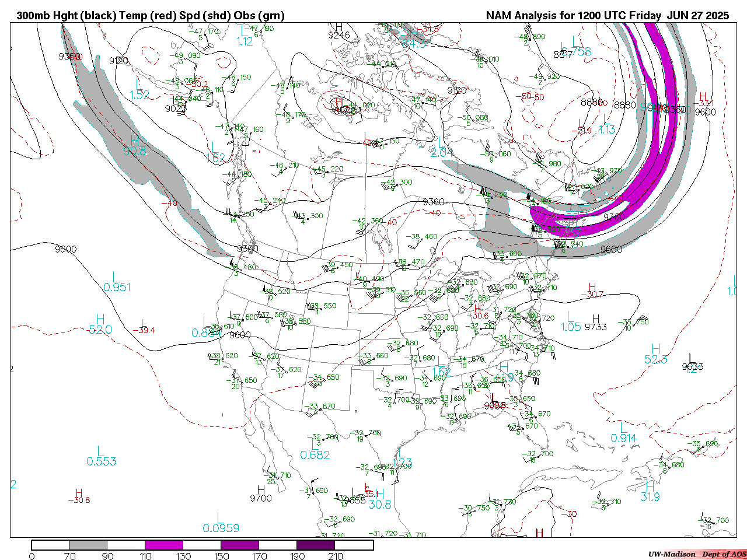Click the magenta 110-130 legend swatch
747x560 pixels.
click(x=164, y=545)
